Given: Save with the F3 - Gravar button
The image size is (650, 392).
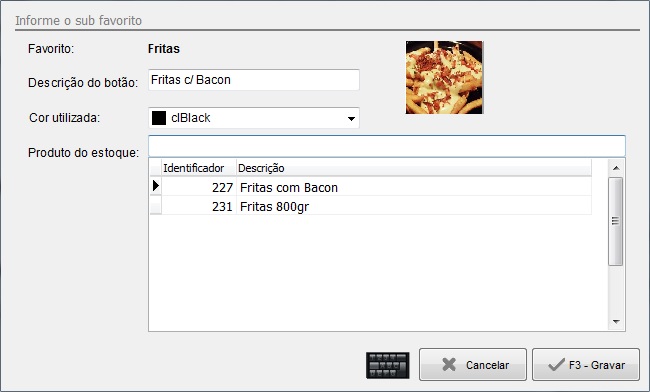Looking at the screenshot, I should (586, 365).
